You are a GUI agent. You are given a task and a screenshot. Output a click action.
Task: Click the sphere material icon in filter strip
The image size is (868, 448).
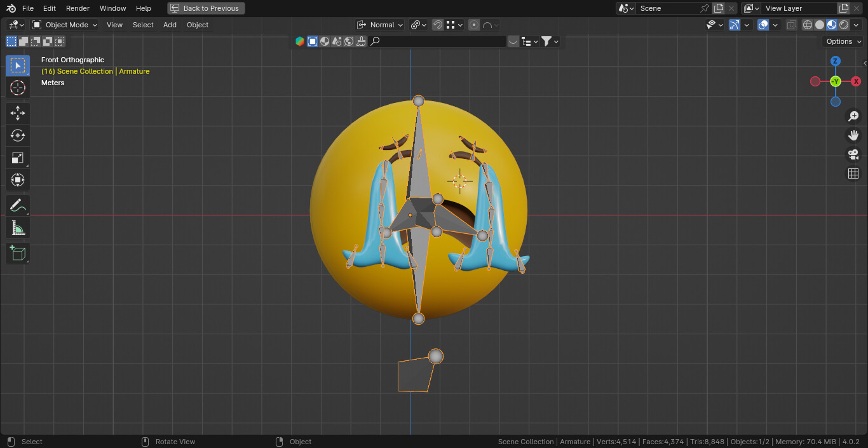point(325,41)
